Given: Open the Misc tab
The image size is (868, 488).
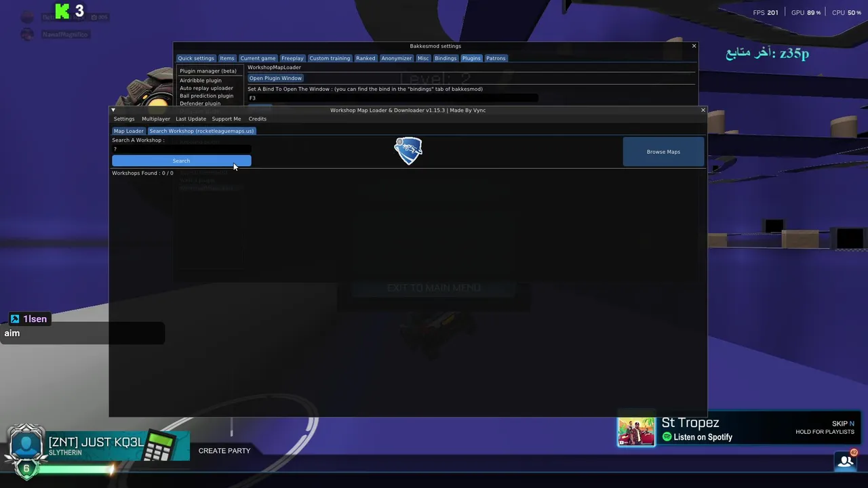Looking at the screenshot, I should [x=423, y=58].
